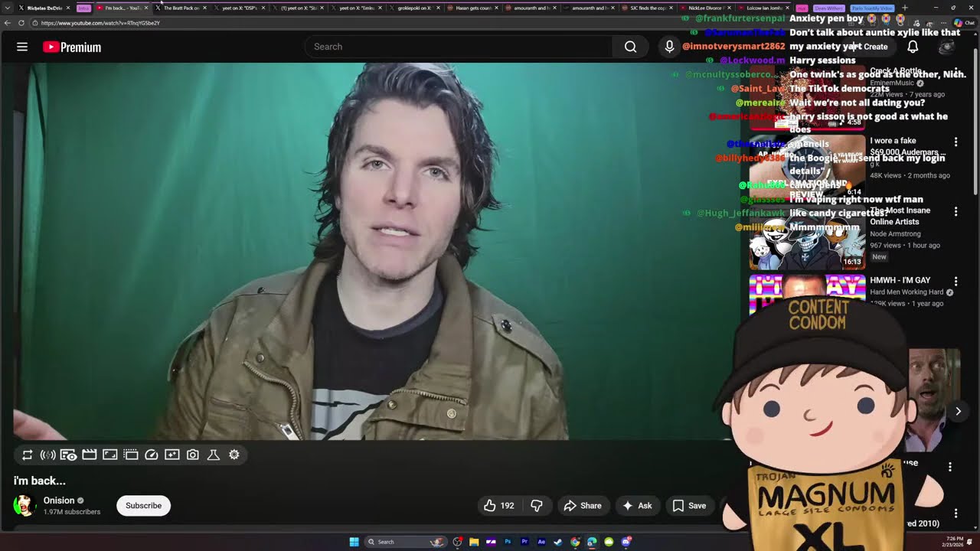Click the flask experiments icon
This screenshot has width=980, height=551.
214,455
